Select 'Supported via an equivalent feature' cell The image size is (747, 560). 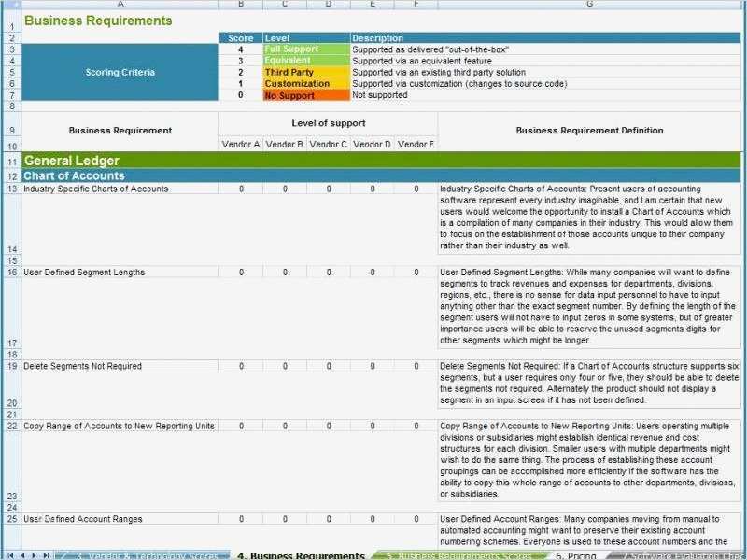click(545, 61)
